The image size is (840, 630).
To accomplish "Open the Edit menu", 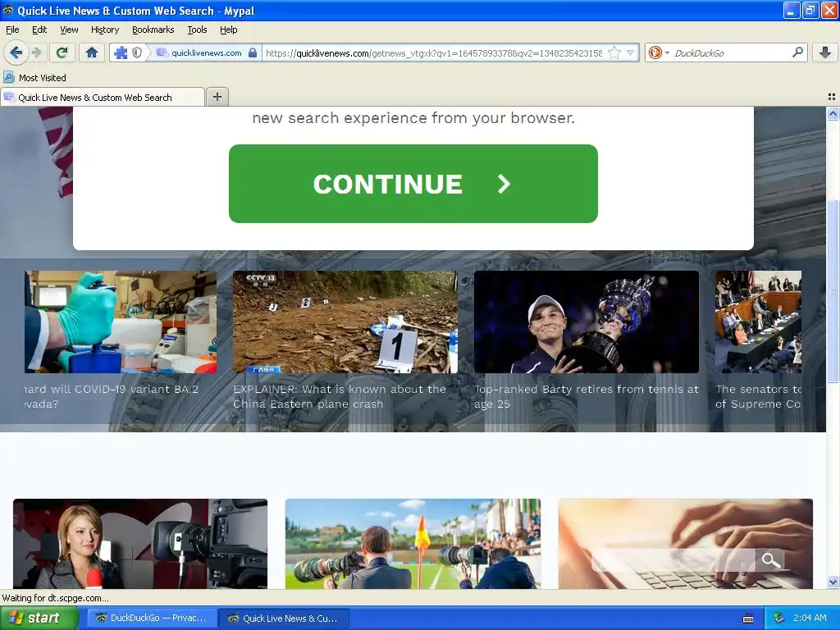I will [39, 30].
